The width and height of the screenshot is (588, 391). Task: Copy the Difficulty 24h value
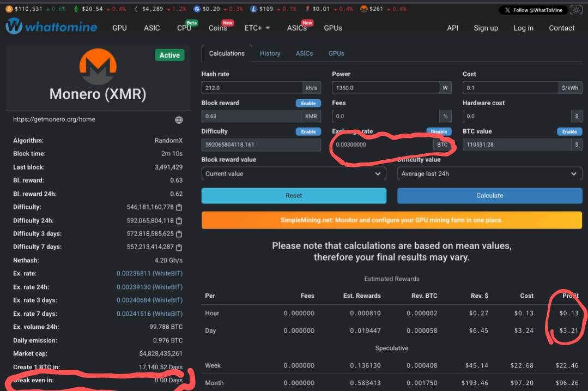pyautogui.click(x=179, y=221)
